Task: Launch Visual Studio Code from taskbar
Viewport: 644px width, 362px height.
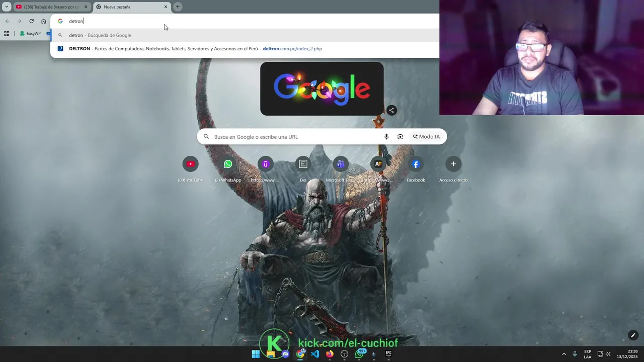Action: coord(315,354)
